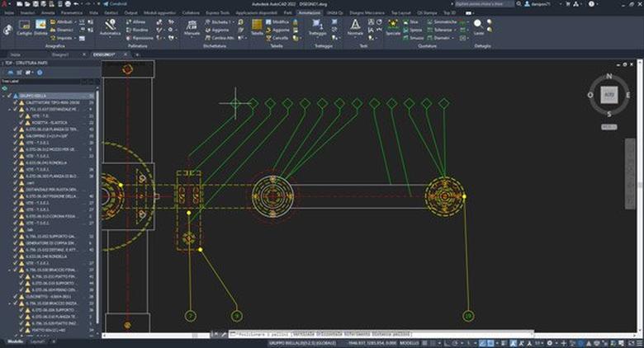Click the Manuale etichettatura tool
Image resolution: width=644 pixels, height=348 pixels.
[192, 28]
